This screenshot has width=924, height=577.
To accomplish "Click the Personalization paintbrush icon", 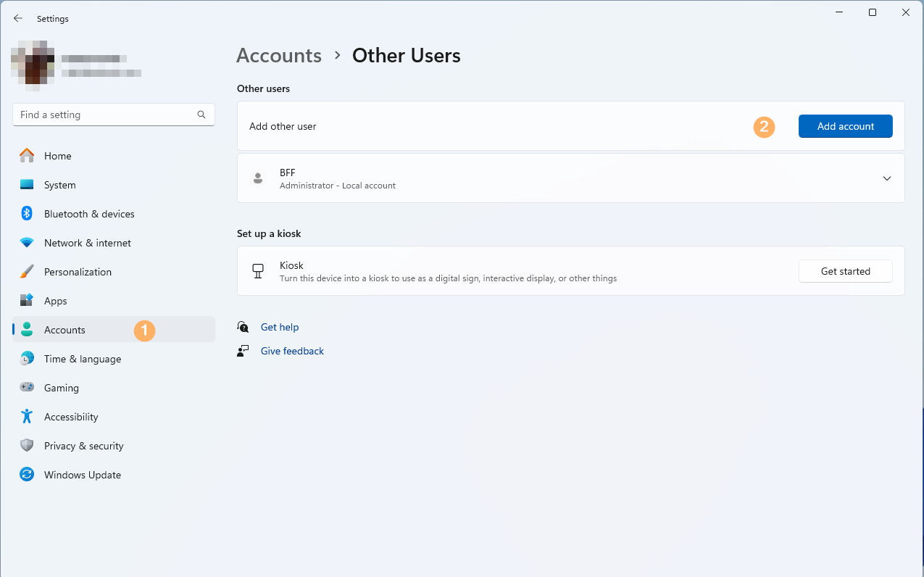I will 27,272.
